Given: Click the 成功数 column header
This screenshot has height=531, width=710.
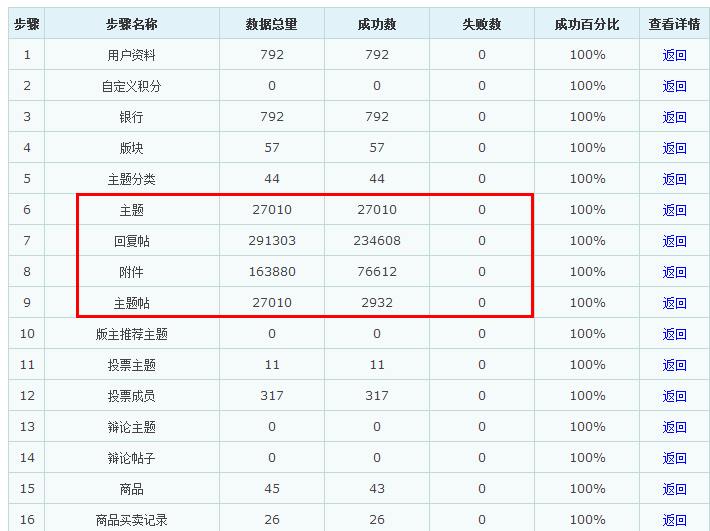Looking at the screenshot, I should click(x=377, y=24).
